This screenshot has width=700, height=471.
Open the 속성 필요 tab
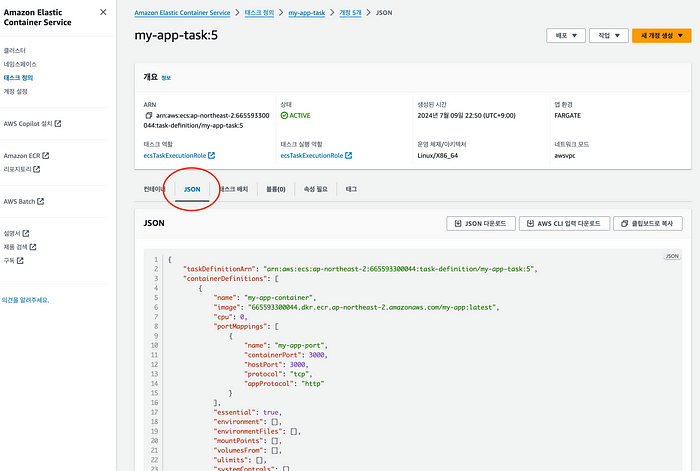click(x=316, y=189)
